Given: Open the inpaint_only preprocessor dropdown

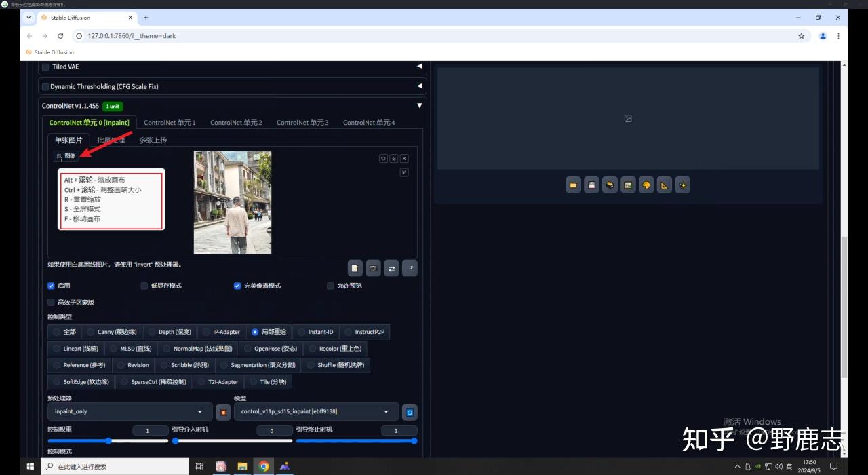Looking at the screenshot, I should [x=129, y=412].
